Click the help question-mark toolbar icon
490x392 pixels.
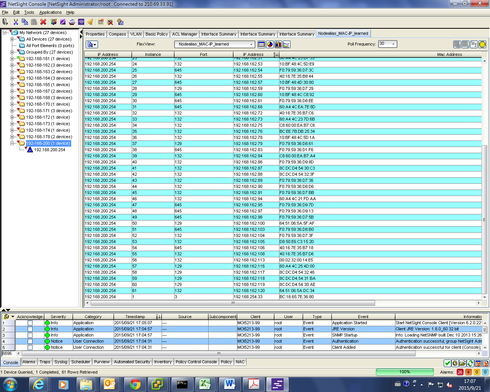pyautogui.click(x=120, y=22)
